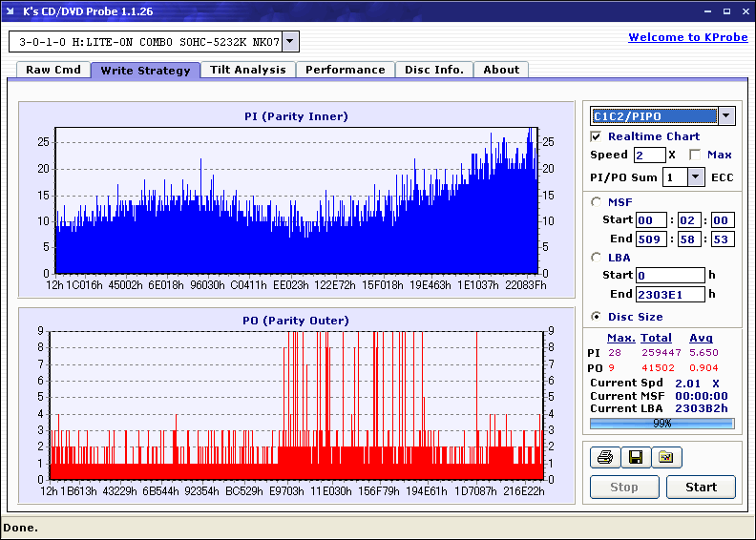Choose the Disc Size radio option
The height and width of the screenshot is (540, 756).
pyautogui.click(x=597, y=317)
